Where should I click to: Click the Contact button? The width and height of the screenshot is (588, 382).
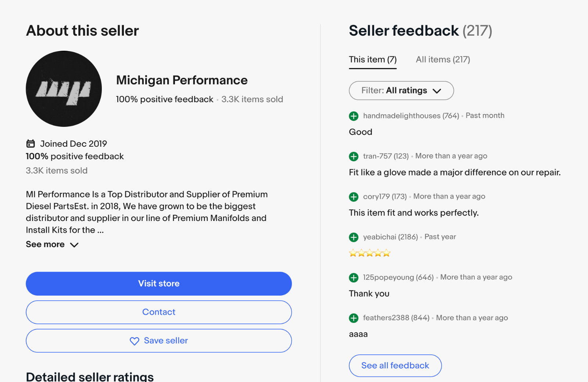[159, 312]
